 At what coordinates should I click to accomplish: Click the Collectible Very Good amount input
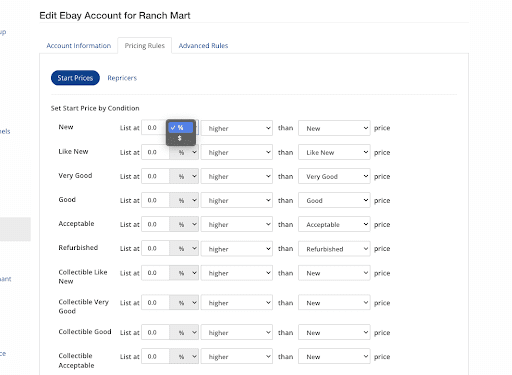click(x=155, y=303)
